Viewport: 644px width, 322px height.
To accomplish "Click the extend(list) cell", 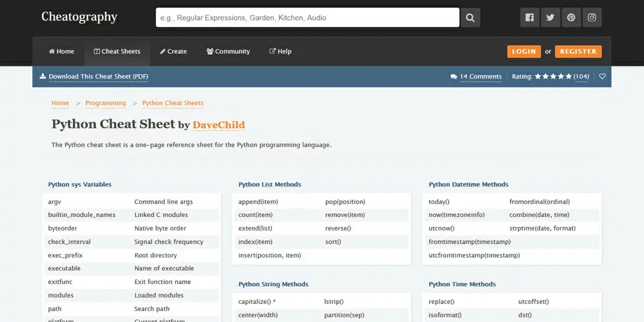I will (255, 229).
